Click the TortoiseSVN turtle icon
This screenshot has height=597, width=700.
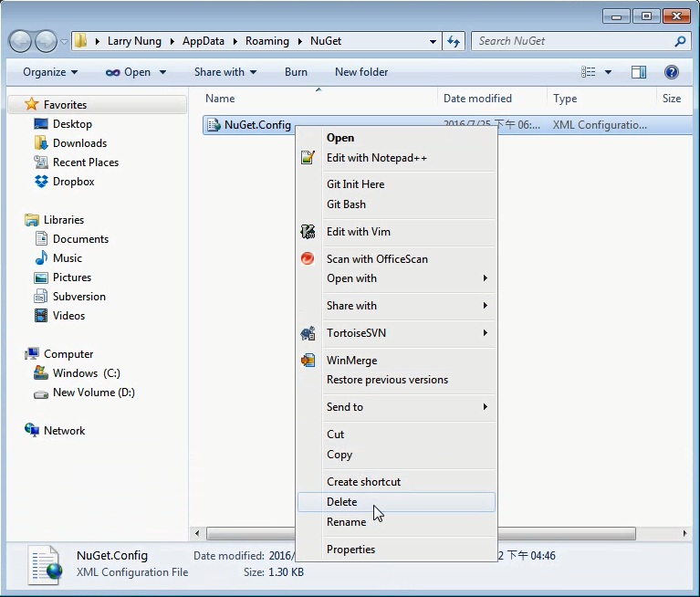click(308, 333)
